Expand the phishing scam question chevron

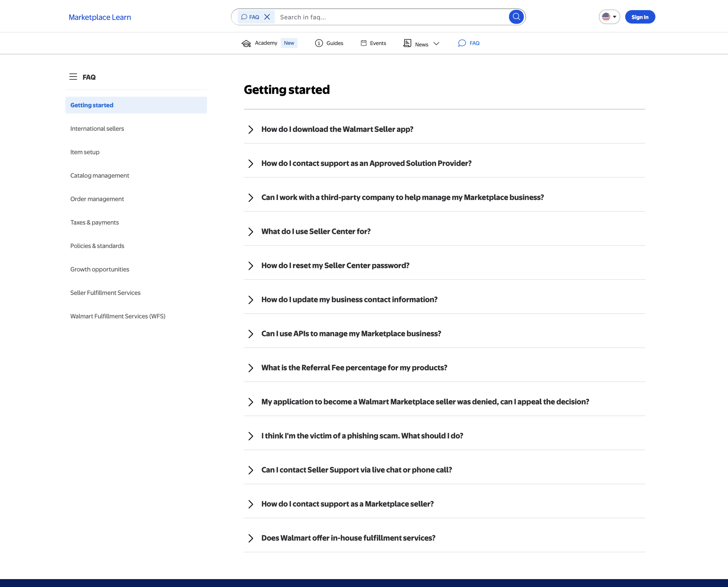click(x=251, y=436)
